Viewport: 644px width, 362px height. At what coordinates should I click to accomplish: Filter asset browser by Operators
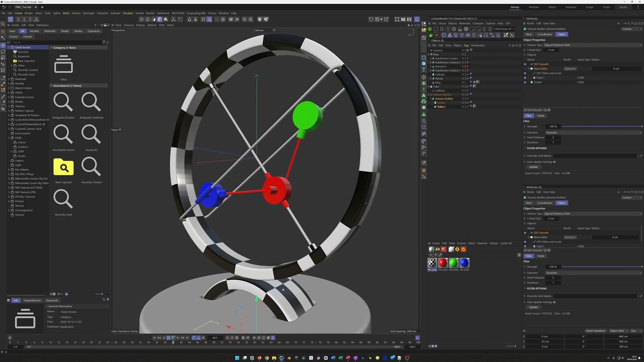[x=94, y=31]
